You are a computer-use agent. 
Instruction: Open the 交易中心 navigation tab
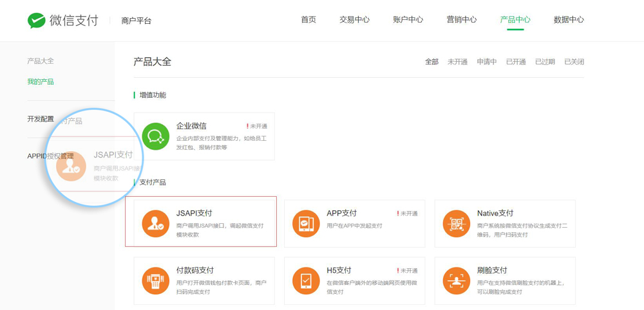354,20
